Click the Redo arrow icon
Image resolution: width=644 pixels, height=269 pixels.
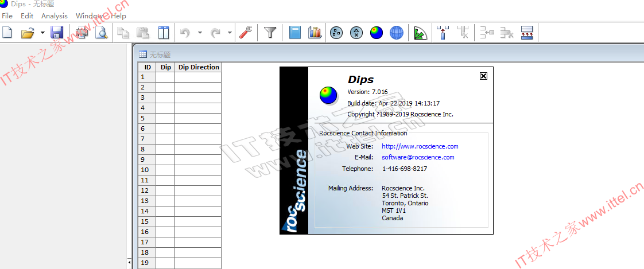coord(216,33)
